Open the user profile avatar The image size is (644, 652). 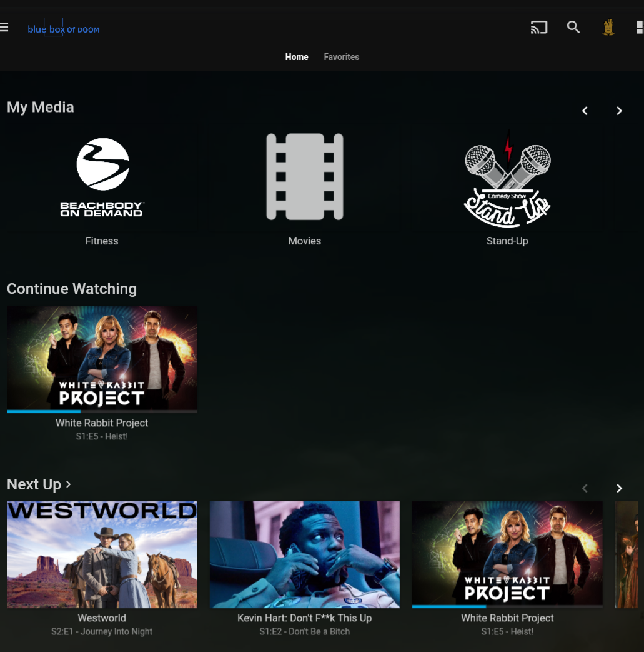(608, 28)
